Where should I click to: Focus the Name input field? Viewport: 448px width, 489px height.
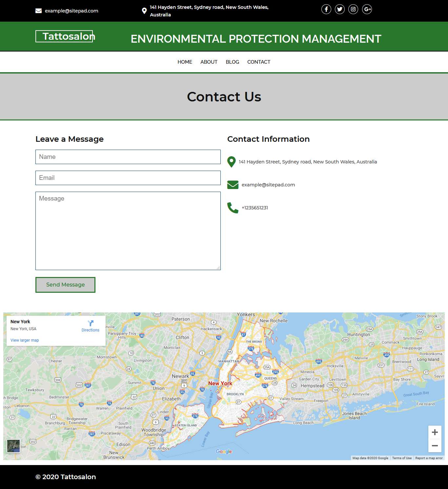128,157
